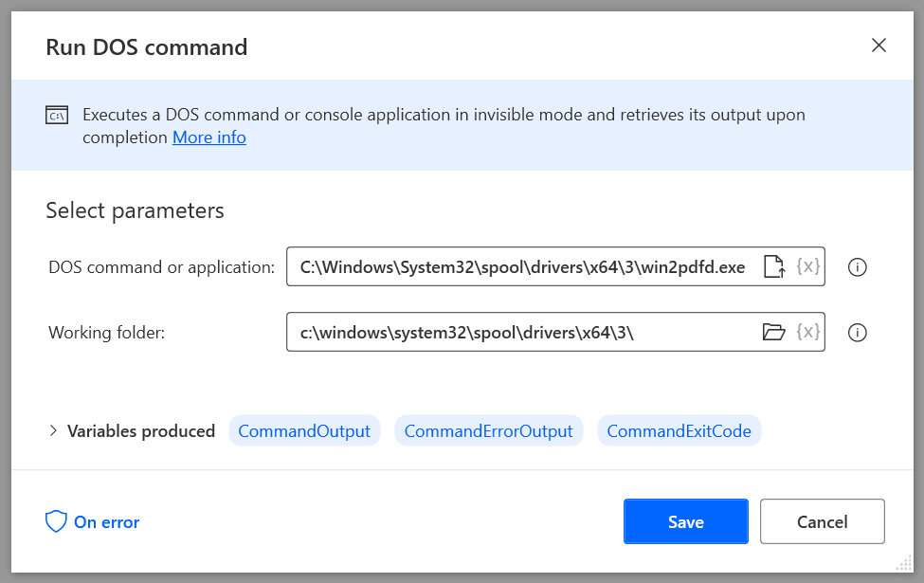Viewport: 924px width, 583px height.
Task: Click the info icon beside DOS command field
Action: click(858, 266)
